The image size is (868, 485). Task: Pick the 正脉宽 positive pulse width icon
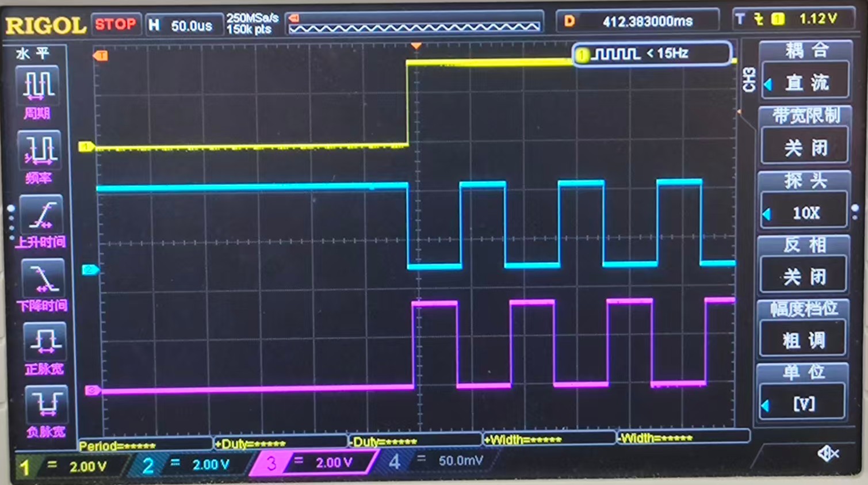click(x=45, y=341)
